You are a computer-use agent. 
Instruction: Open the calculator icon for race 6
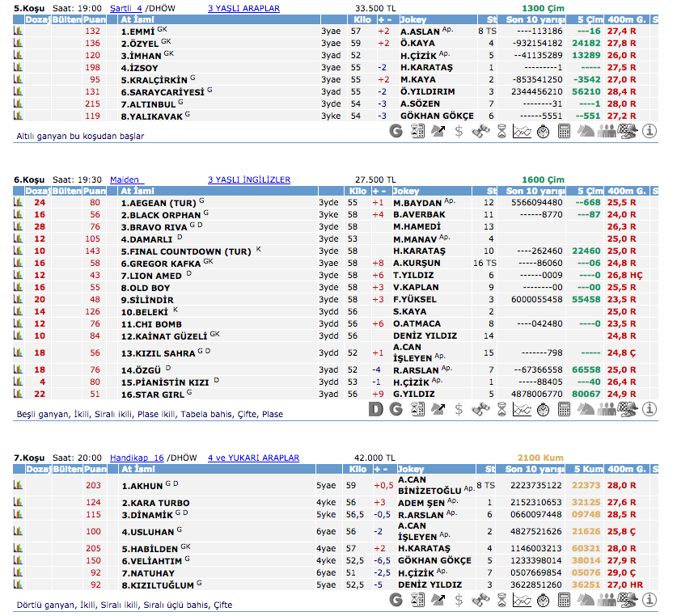pyautogui.click(x=565, y=409)
